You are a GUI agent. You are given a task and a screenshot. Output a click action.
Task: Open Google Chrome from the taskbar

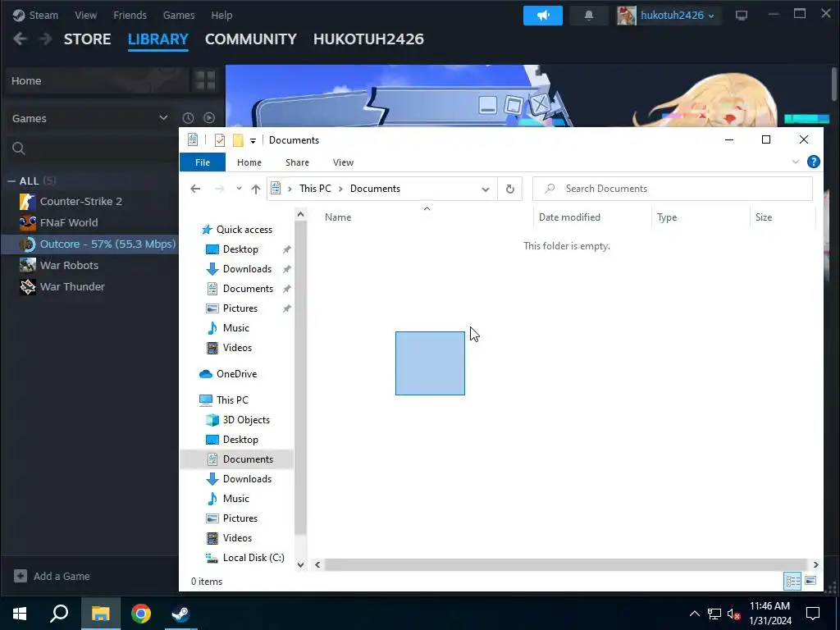141,614
